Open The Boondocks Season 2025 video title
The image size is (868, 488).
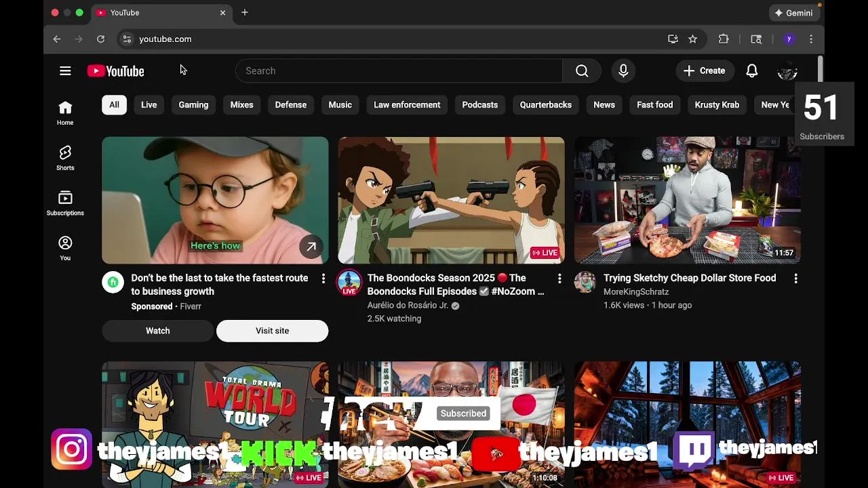point(456,285)
